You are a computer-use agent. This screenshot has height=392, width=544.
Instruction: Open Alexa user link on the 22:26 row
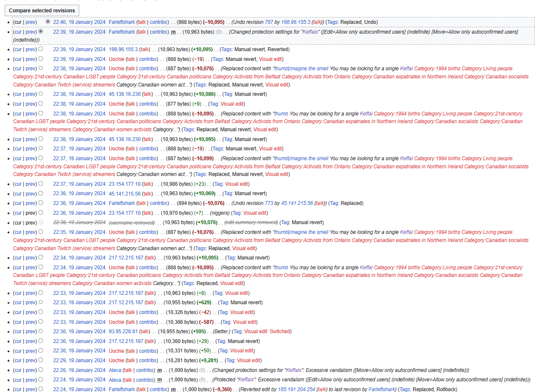coord(115,370)
